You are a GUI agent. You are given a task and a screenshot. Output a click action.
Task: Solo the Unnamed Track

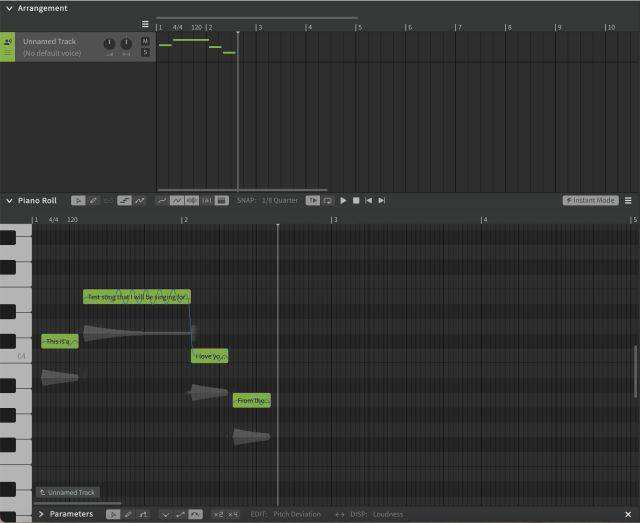[145, 52]
